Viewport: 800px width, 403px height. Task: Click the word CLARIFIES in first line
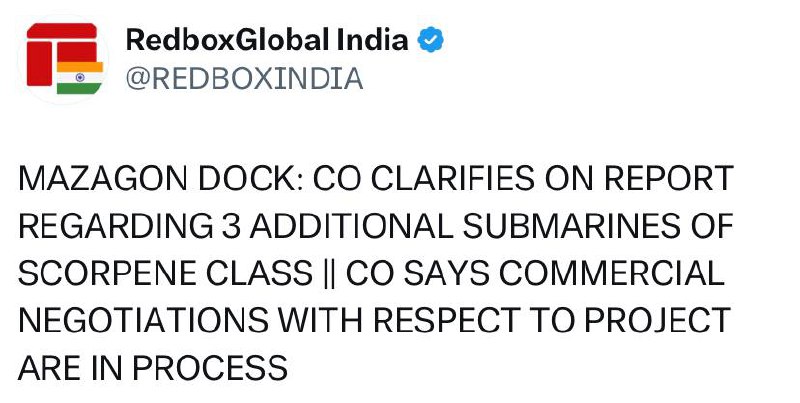[453, 179]
